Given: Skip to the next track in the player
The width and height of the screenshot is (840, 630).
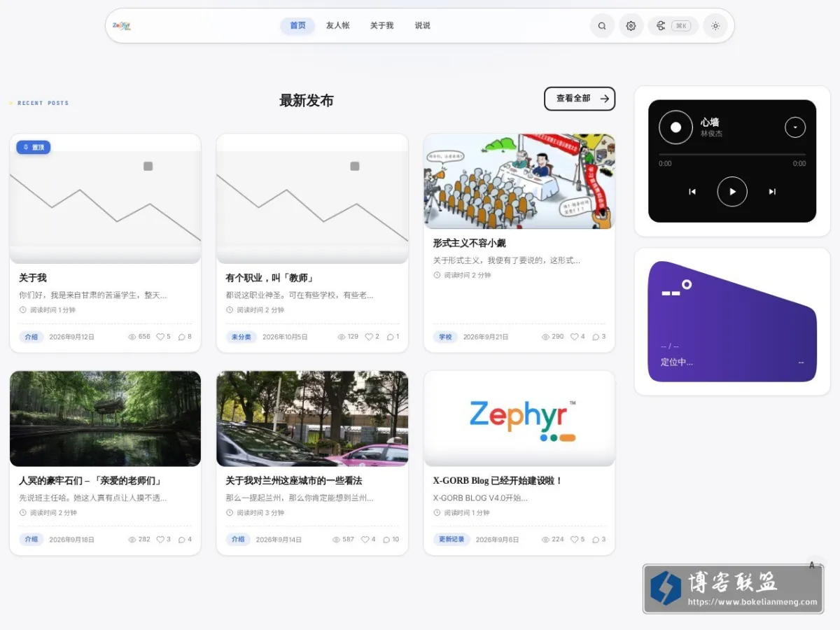Looking at the screenshot, I should [772, 192].
